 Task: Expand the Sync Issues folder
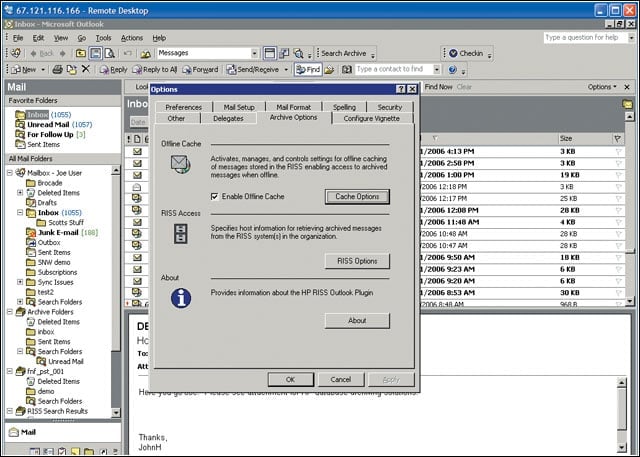tap(20, 282)
